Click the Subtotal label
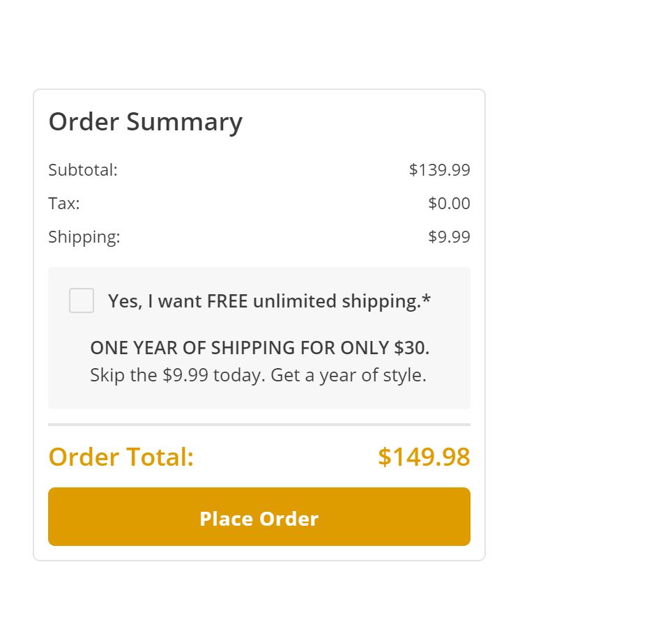The image size is (672, 631). coord(83,170)
